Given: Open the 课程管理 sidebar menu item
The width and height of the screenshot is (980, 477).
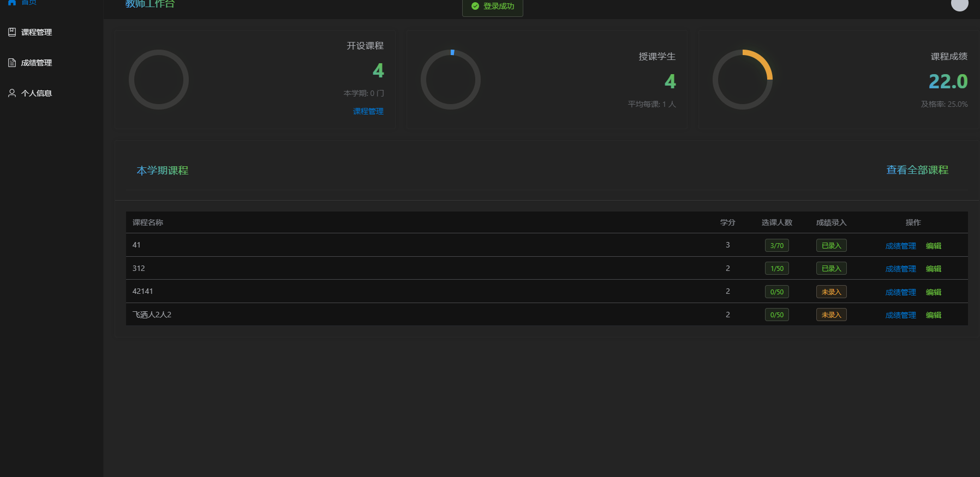Looking at the screenshot, I should 36,32.
